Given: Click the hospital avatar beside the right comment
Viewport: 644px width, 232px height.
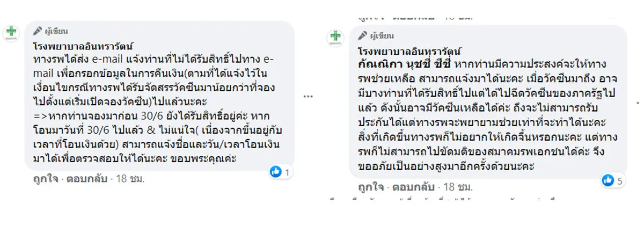Looking at the screenshot, I should (335, 38).
